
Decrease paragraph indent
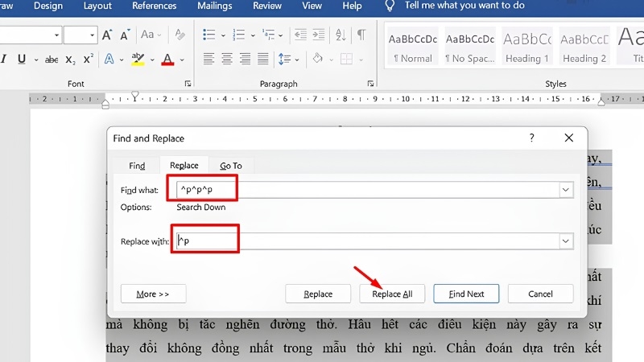pos(300,35)
